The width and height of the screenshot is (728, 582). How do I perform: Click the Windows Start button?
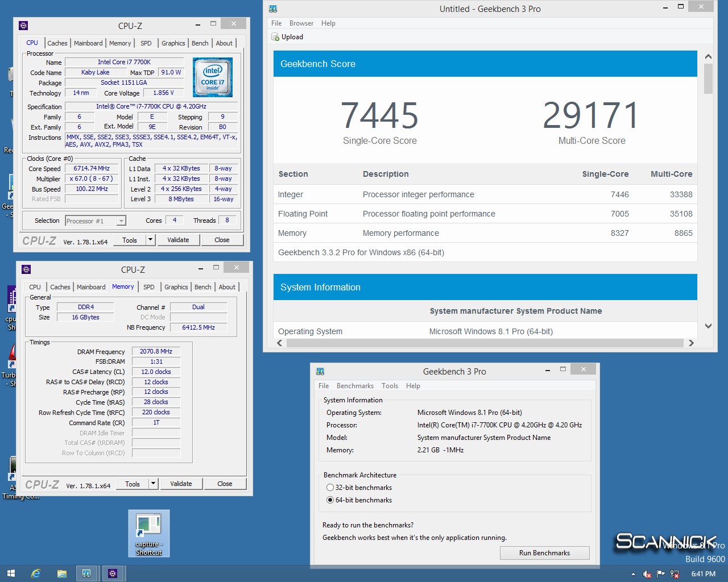10,574
